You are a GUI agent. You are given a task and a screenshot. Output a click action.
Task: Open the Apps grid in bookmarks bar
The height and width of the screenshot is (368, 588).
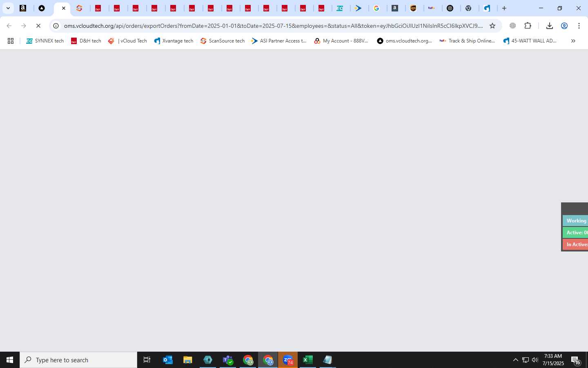coord(11,41)
